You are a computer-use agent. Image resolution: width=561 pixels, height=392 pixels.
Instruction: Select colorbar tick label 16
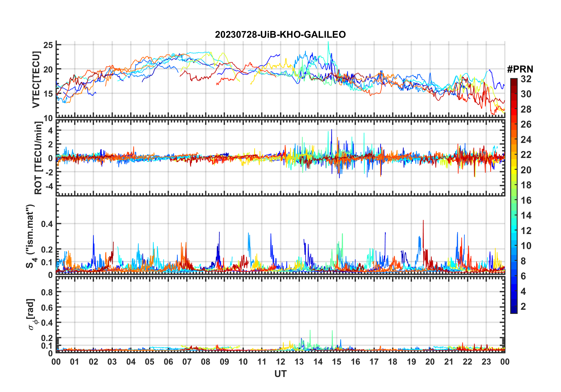526,200
